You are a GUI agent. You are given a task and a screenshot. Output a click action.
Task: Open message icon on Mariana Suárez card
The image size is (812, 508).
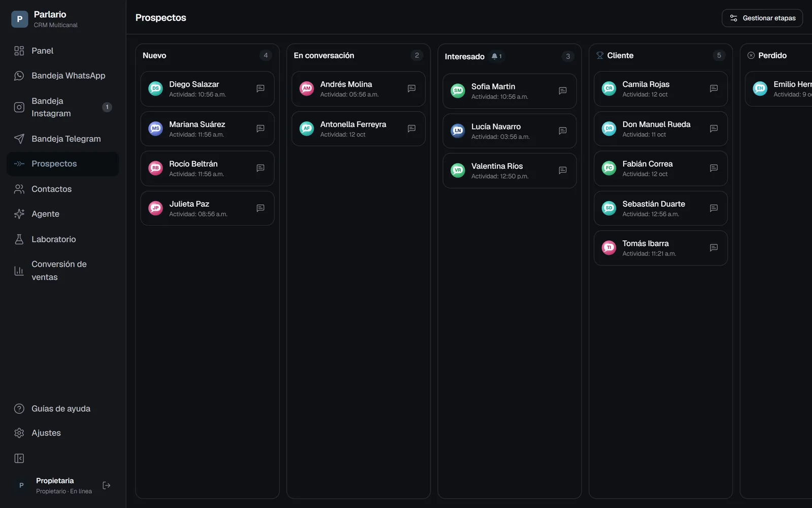[260, 129]
